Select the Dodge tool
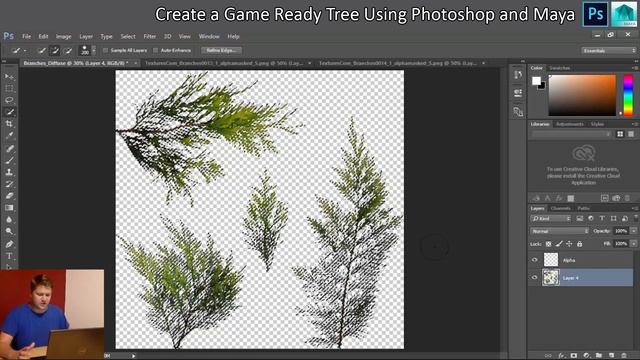Screen dimensions: 640x360 click(9, 231)
